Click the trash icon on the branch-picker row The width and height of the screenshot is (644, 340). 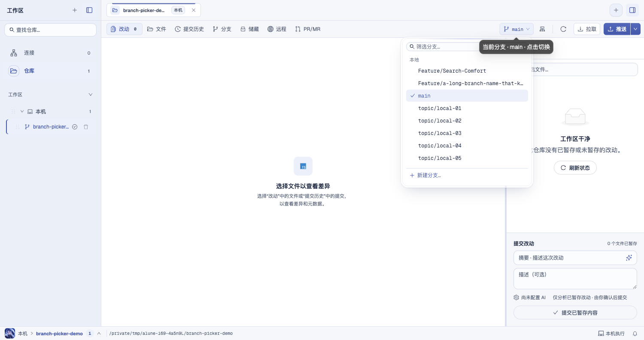(x=86, y=127)
